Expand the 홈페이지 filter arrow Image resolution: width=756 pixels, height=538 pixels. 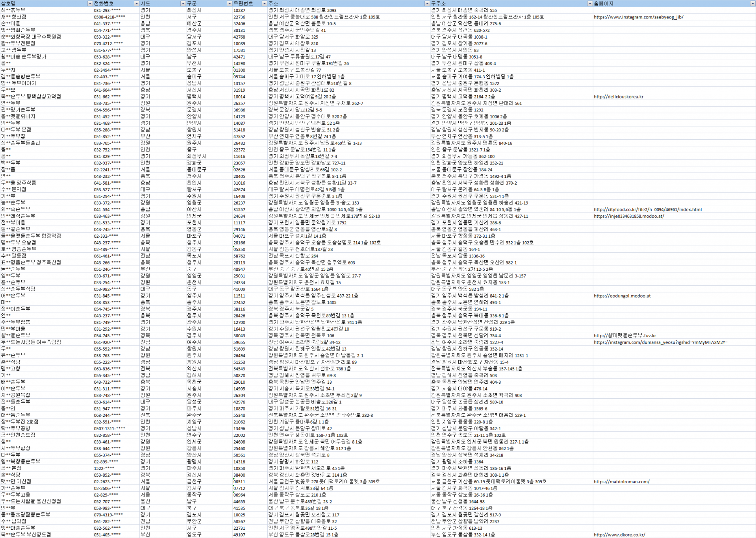pyautogui.click(x=752, y=4)
